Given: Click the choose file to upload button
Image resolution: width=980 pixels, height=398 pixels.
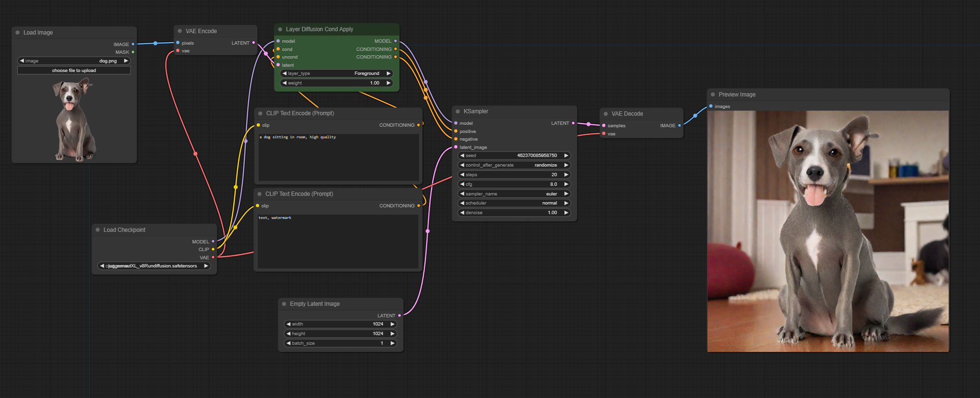Looking at the screenshot, I should (74, 71).
